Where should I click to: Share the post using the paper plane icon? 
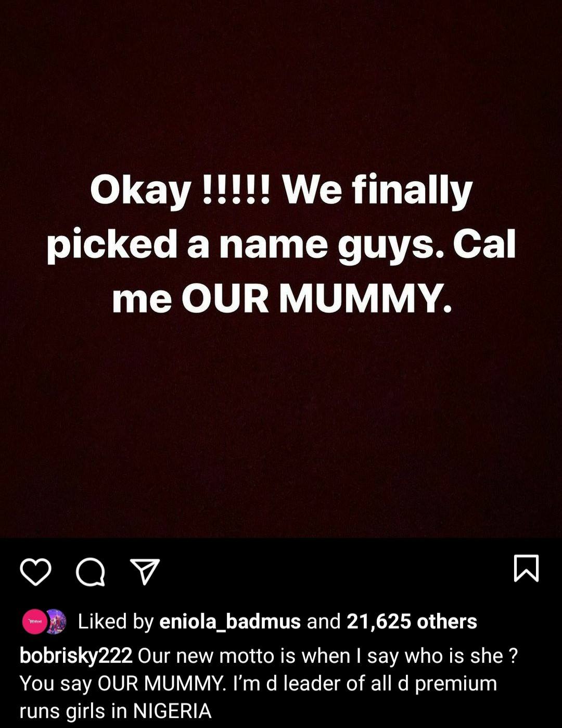144,572
